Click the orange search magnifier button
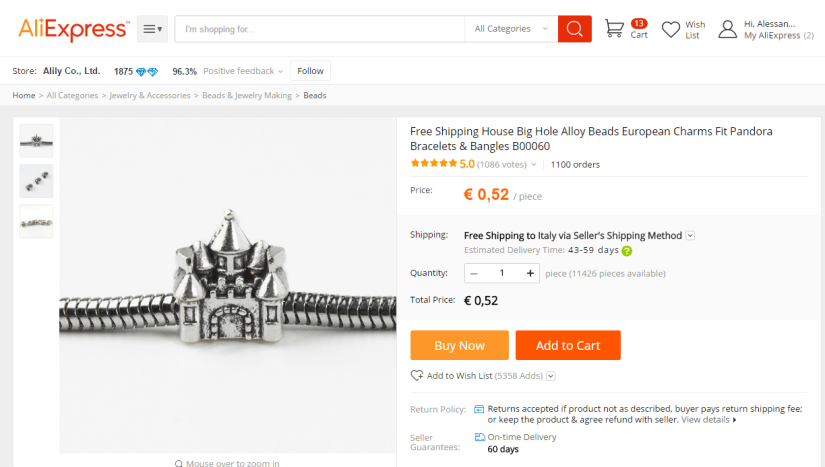Image resolution: width=825 pixels, height=467 pixels. coord(574,29)
